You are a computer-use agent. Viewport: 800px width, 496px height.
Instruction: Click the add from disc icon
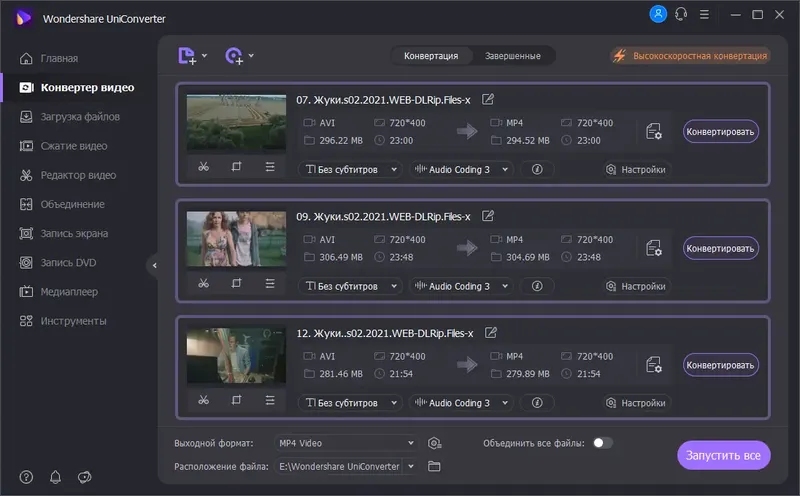pos(234,56)
